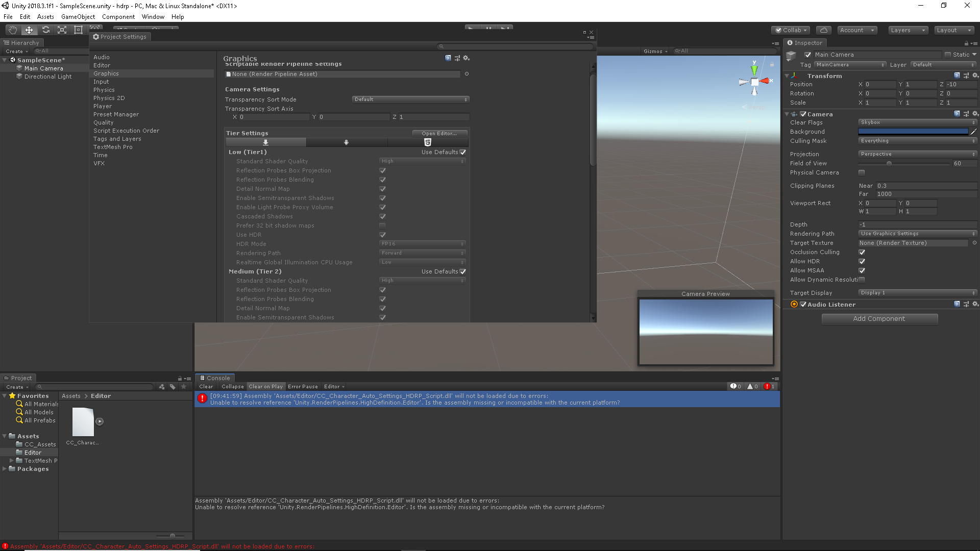Show console error count filter
Image resolution: width=980 pixels, height=551 pixels.
[770, 386]
